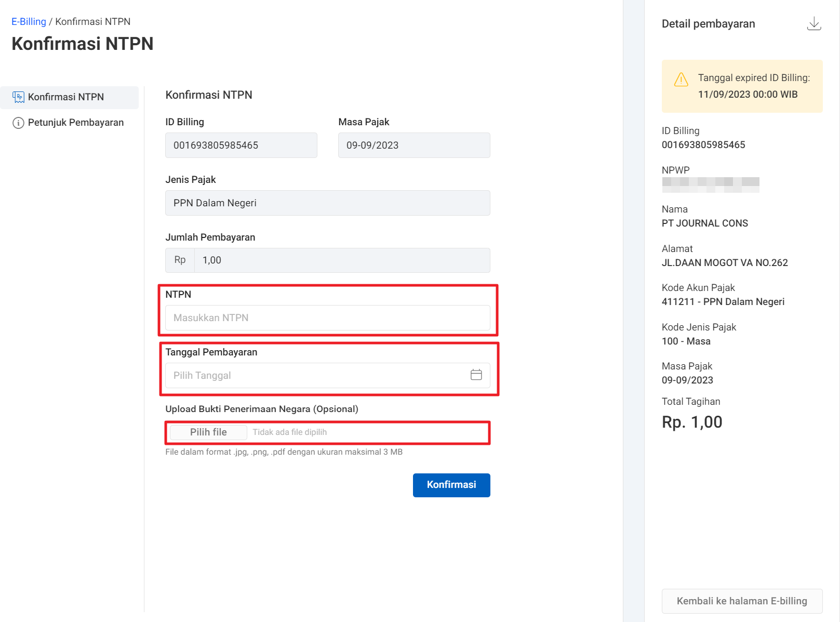Open Petunjuk Pembayaran in the side menu
Viewport: 840px width, 622px height.
[x=76, y=123]
